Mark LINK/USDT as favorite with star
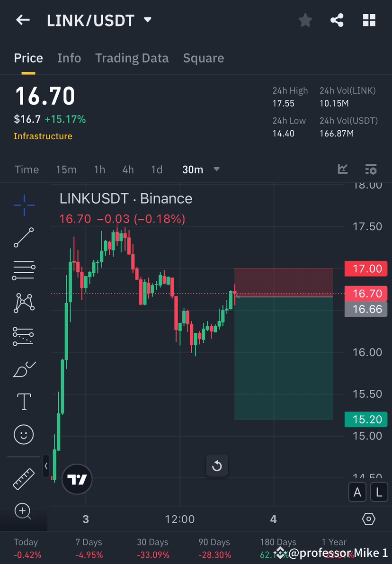 tap(305, 20)
